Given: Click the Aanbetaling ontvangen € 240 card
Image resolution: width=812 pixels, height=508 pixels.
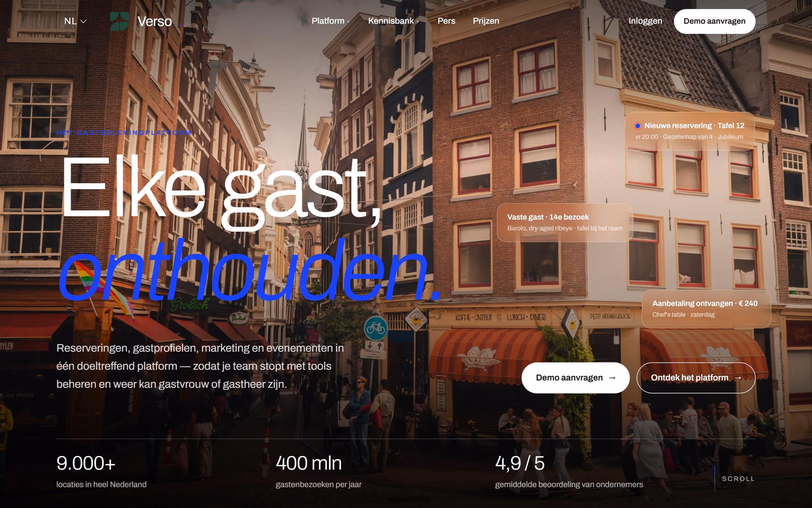Looking at the screenshot, I should (x=706, y=309).
